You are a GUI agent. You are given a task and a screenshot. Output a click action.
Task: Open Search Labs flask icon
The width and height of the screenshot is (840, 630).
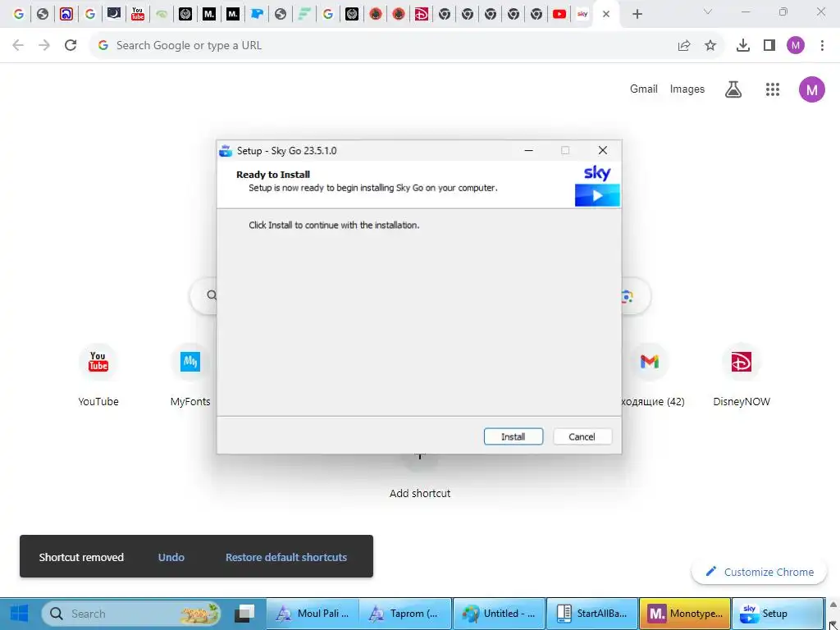(x=733, y=89)
